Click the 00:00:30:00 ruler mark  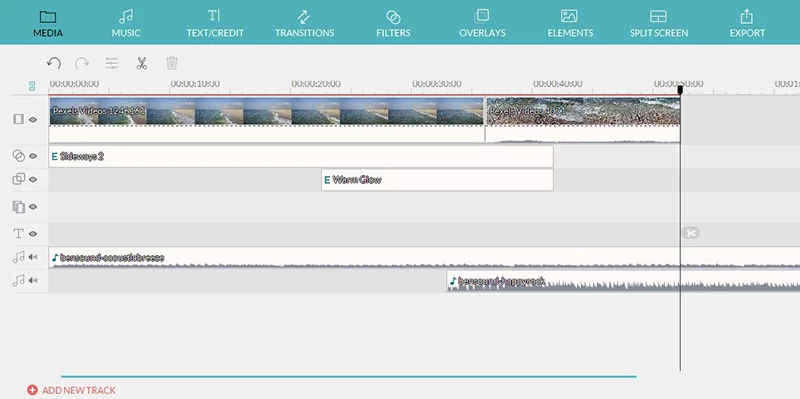(x=437, y=84)
